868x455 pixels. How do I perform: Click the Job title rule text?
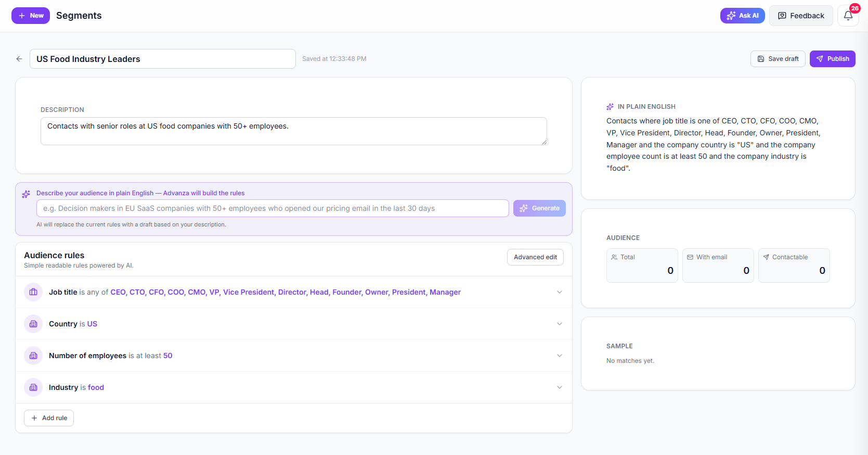(x=255, y=292)
